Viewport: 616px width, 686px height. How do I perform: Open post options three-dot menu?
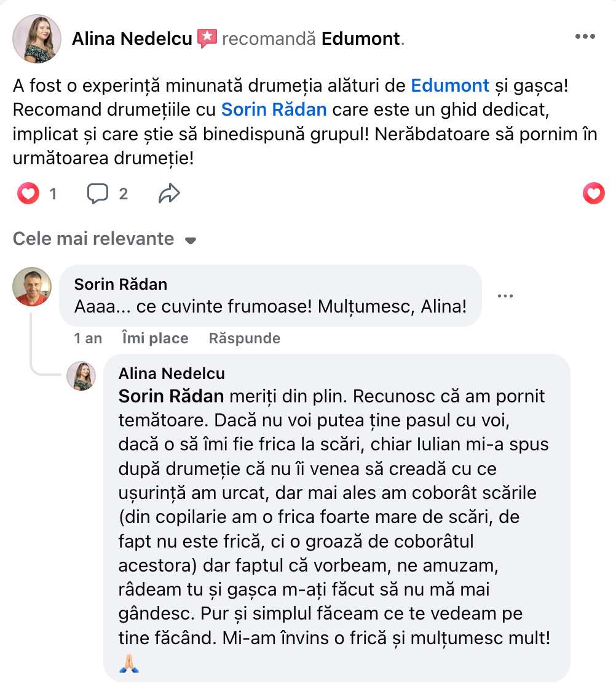[x=585, y=37]
